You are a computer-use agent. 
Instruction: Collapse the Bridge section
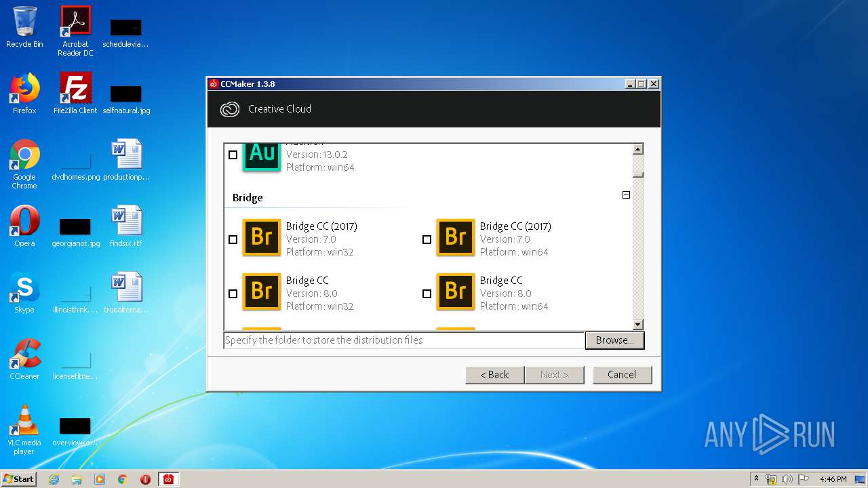[x=626, y=195]
